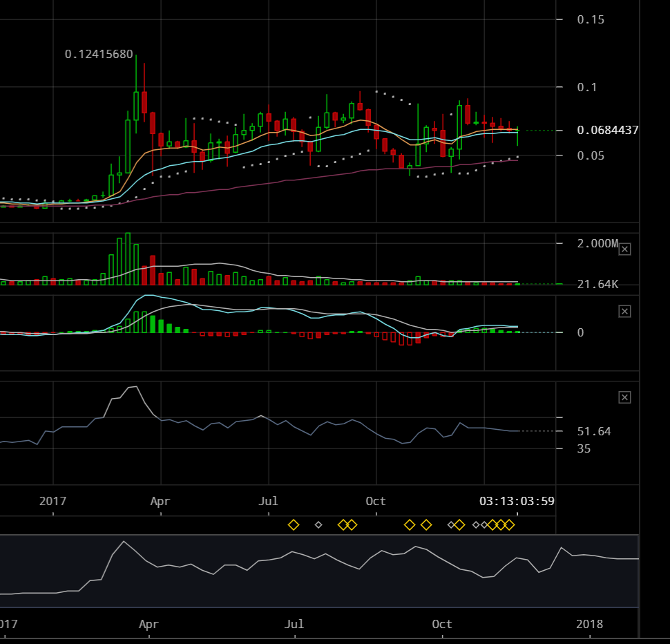
Task: Close the MACD indicator panel
Action: (624, 312)
